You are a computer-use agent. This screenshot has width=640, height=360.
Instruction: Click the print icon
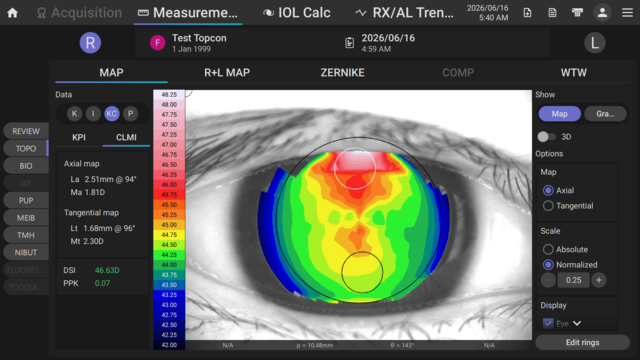coord(577,13)
